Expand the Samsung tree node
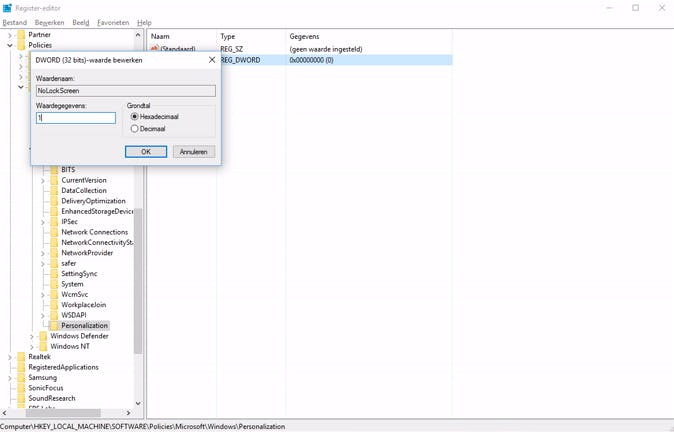 pyautogui.click(x=10, y=378)
